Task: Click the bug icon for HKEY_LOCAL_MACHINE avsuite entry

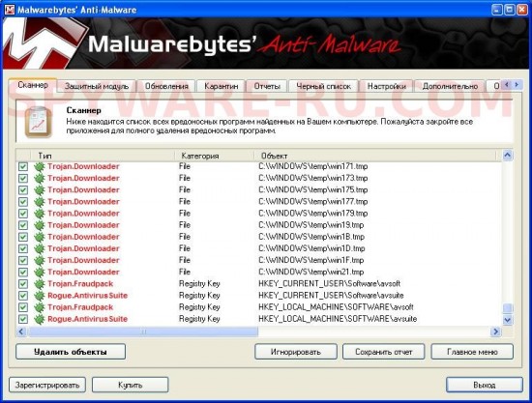Action: (x=40, y=319)
